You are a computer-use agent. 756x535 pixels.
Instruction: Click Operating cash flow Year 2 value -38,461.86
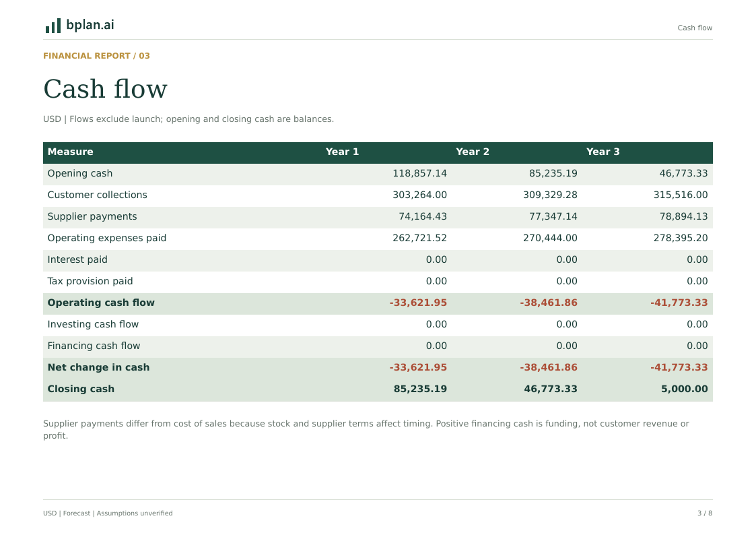549,303
